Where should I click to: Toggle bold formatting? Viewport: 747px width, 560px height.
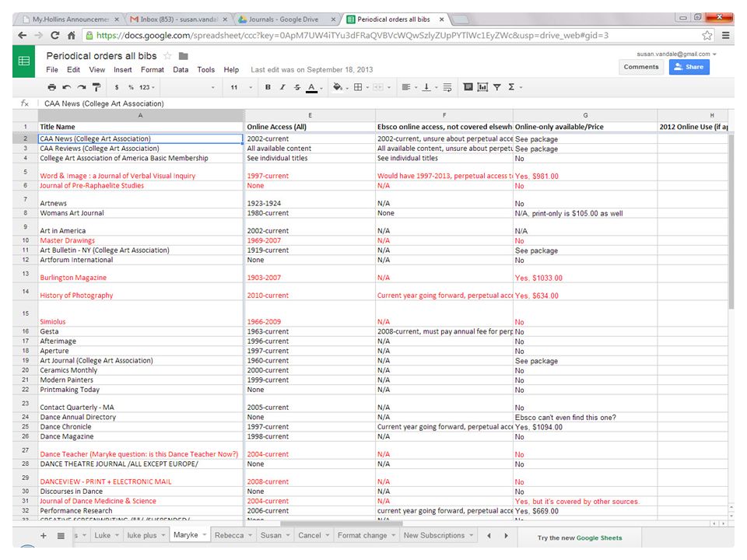coord(268,87)
